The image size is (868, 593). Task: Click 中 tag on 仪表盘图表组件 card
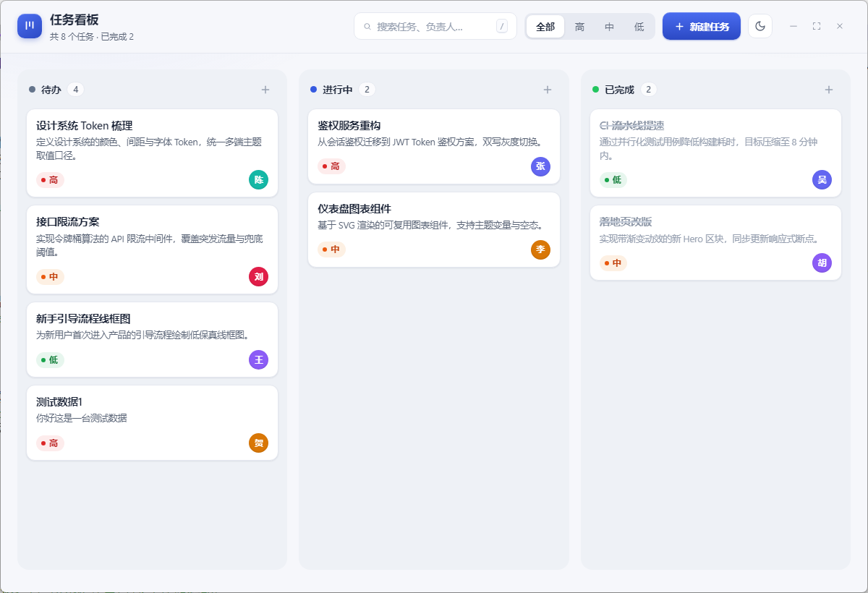[x=331, y=249]
